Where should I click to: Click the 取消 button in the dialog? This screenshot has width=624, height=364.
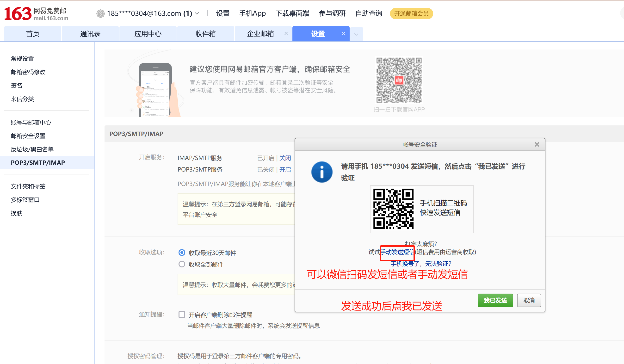pos(529,300)
